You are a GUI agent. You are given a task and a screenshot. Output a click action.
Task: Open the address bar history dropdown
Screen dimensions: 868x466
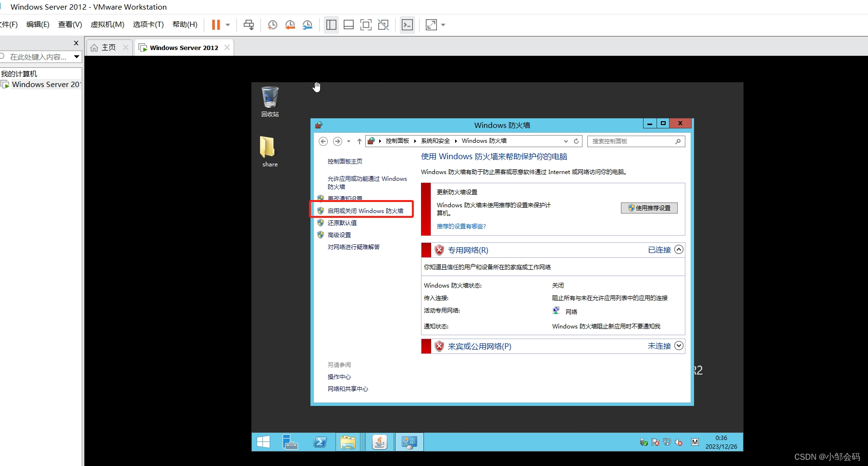[x=566, y=141]
